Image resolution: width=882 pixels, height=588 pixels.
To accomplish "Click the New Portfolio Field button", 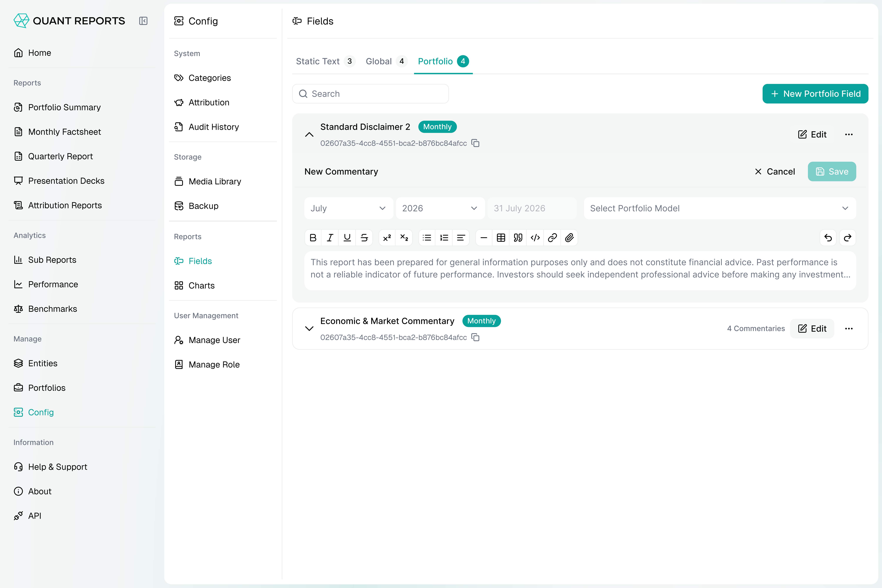I will 815,94.
